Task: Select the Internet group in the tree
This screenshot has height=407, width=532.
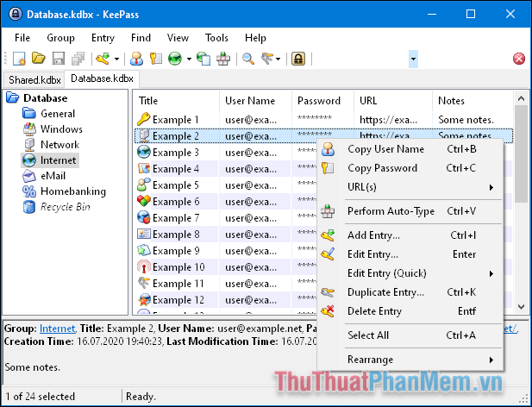Action: (x=58, y=160)
